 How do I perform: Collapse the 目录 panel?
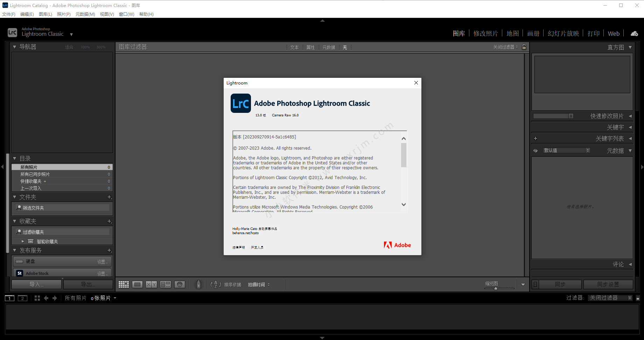pos(14,158)
